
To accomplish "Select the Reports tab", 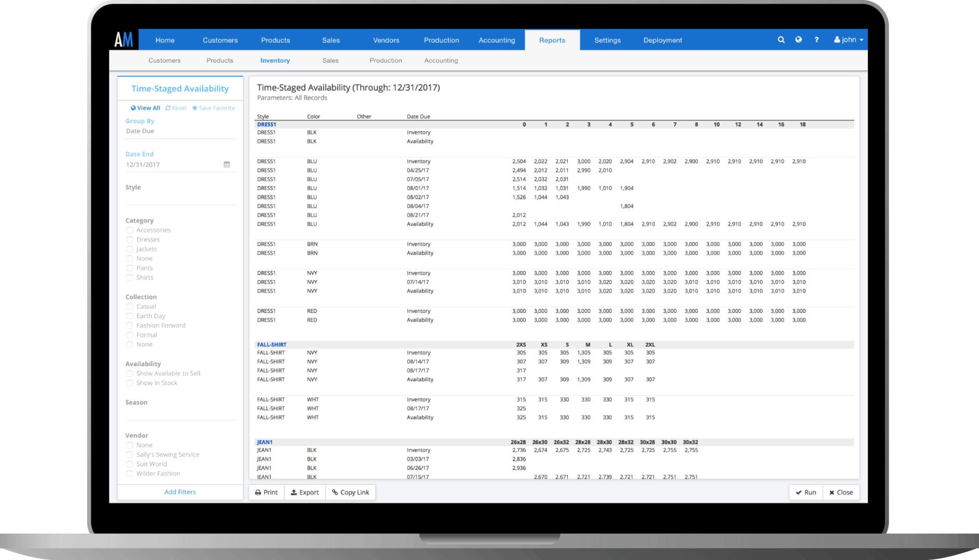I will pos(552,40).
